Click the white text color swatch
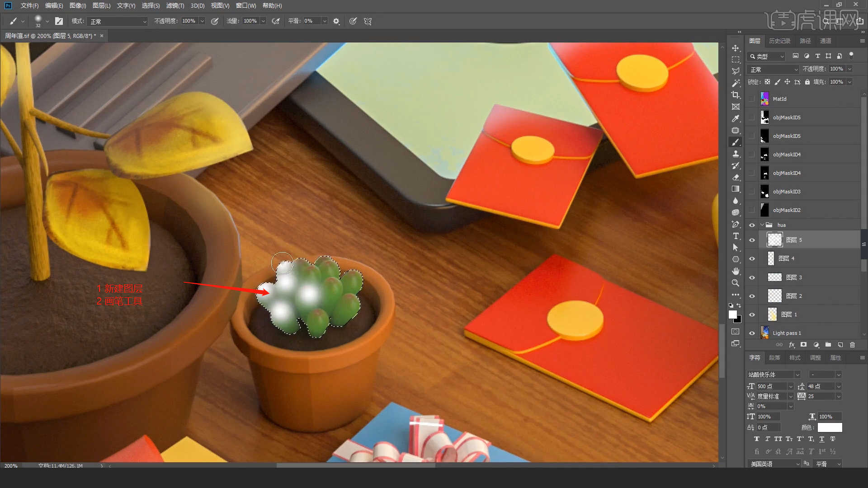Screen dimensions: 868x488 tap(830, 427)
